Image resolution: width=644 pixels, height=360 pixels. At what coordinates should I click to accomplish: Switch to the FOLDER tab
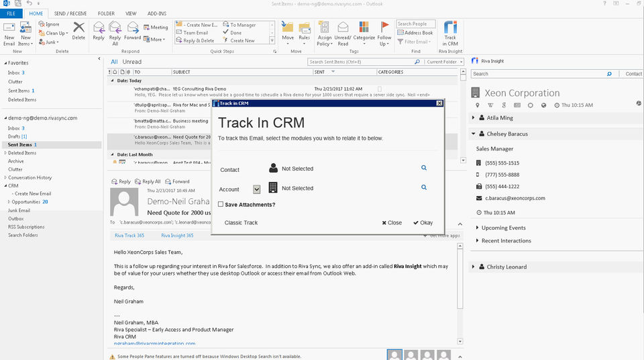(106, 13)
